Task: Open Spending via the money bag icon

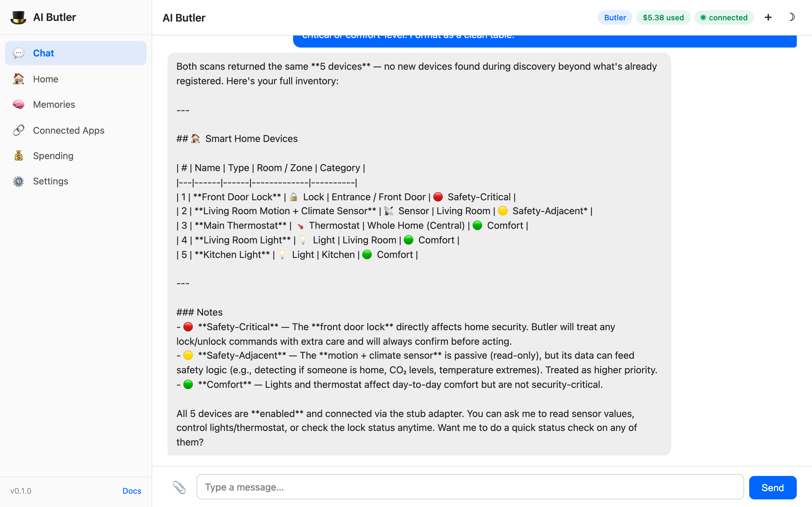Action: point(18,155)
